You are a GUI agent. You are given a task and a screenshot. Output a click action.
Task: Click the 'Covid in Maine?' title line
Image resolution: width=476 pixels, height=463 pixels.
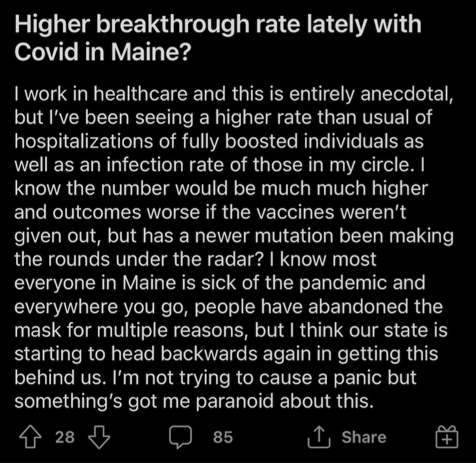pyautogui.click(x=103, y=52)
